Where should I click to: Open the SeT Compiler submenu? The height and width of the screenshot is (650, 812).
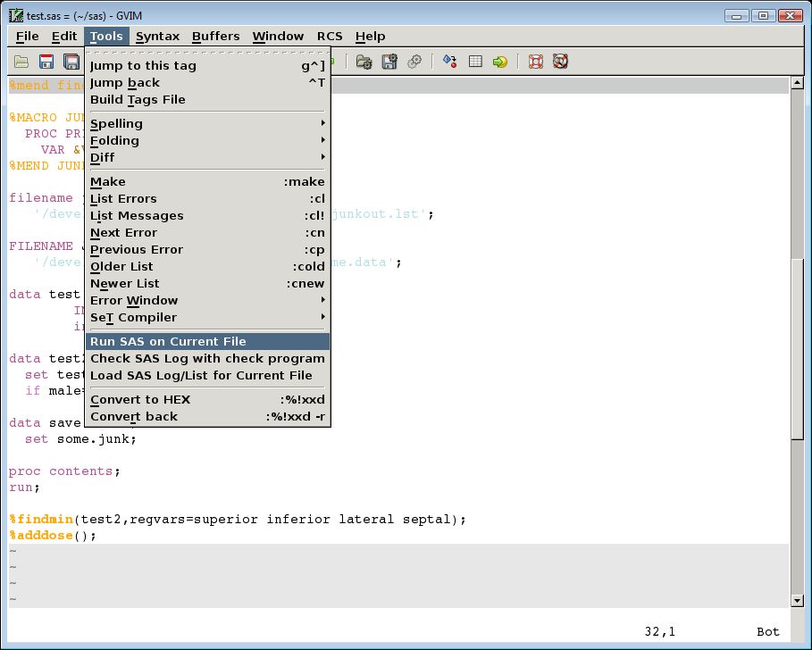[x=207, y=318]
